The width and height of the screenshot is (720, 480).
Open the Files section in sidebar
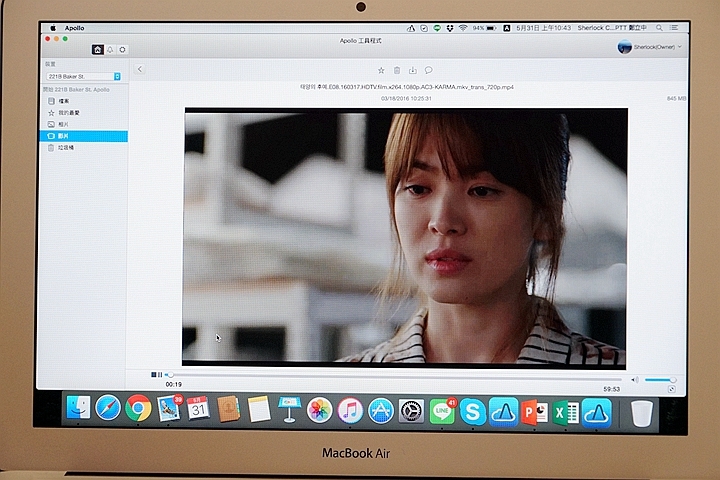point(83,101)
